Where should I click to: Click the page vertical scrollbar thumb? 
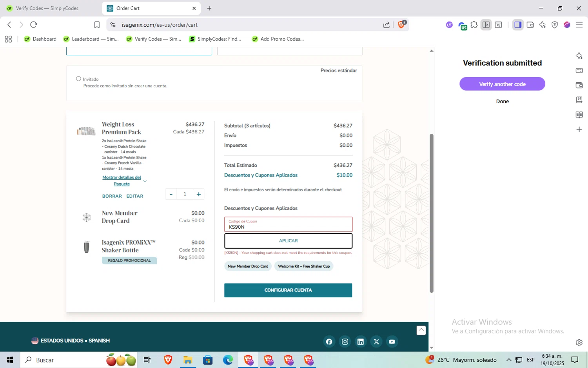click(432, 213)
